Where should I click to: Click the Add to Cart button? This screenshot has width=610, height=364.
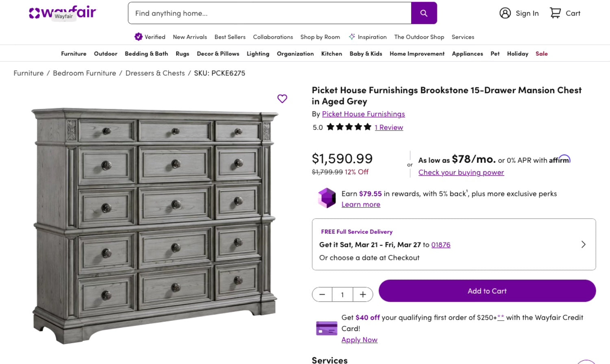coord(487,291)
